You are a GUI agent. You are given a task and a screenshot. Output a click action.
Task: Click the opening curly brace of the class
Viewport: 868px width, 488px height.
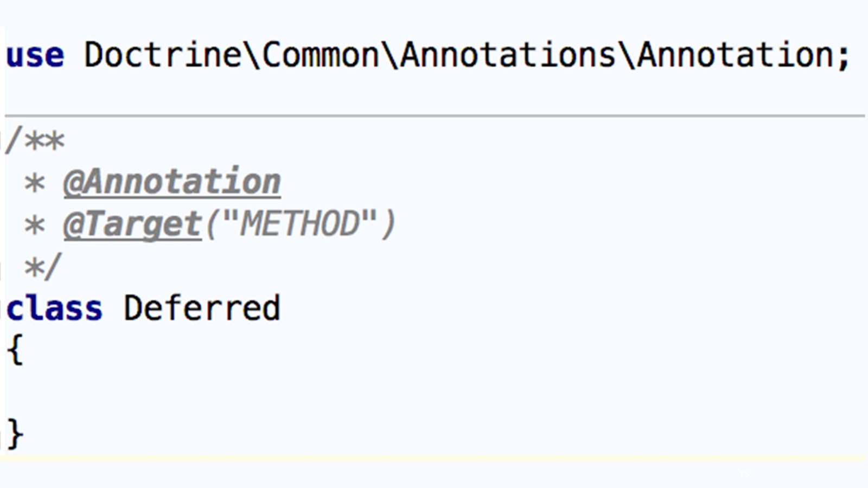[x=15, y=350]
